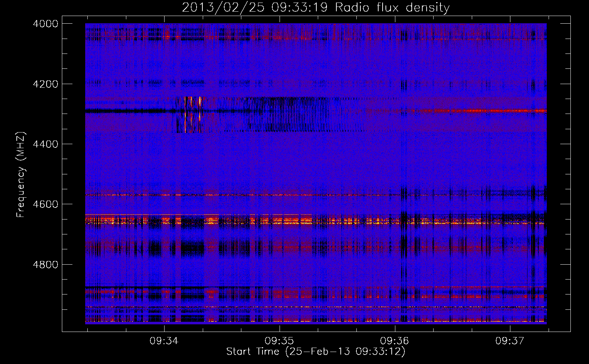Click the '09:34' time axis label

click(164, 341)
